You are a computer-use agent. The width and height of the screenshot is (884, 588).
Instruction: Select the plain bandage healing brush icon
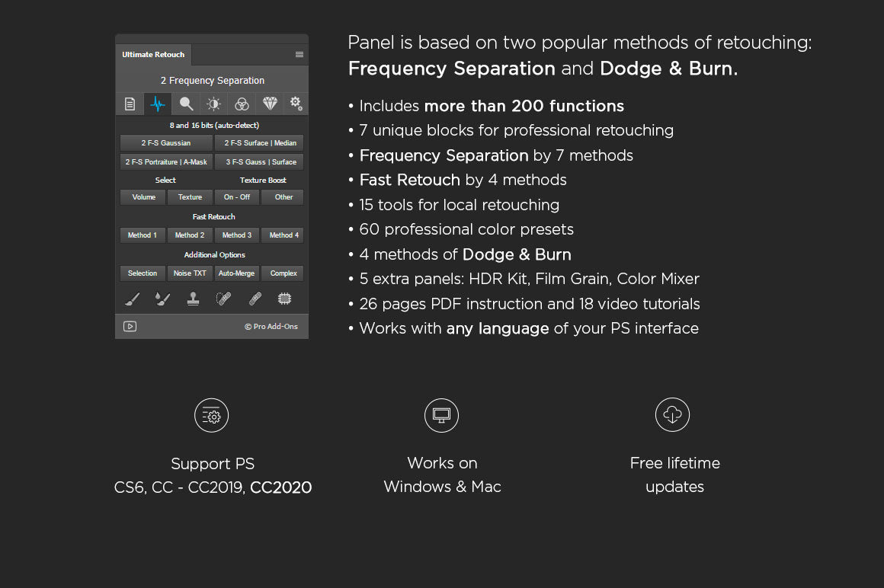pos(255,299)
